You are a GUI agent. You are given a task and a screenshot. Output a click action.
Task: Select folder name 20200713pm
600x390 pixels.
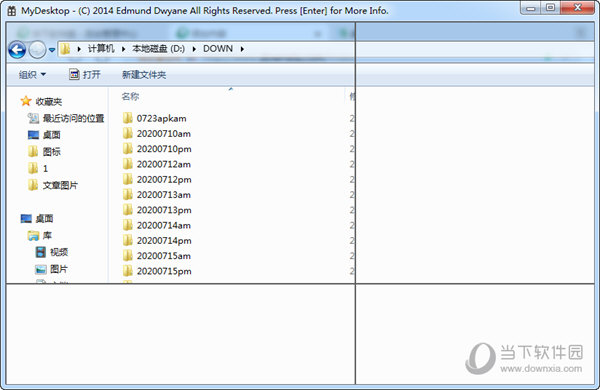[x=164, y=210]
